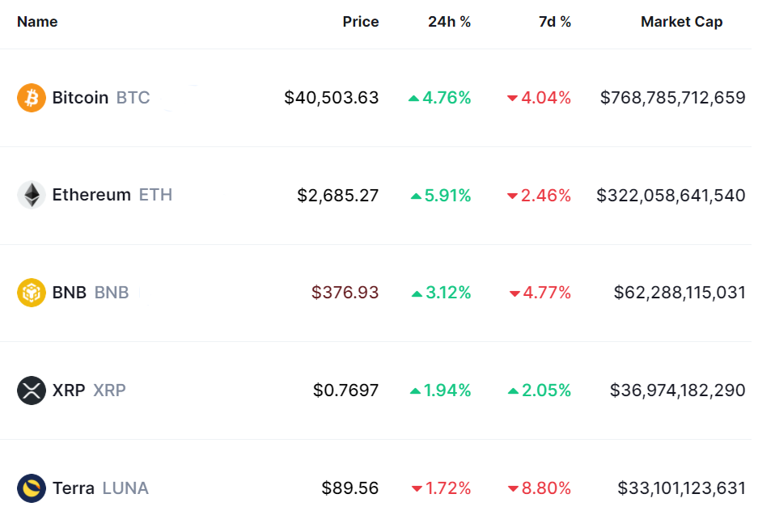Image resolution: width=758 pixels, height=532 pixels.
Task: Sort by the 24h % header
Action: (449, 22)
